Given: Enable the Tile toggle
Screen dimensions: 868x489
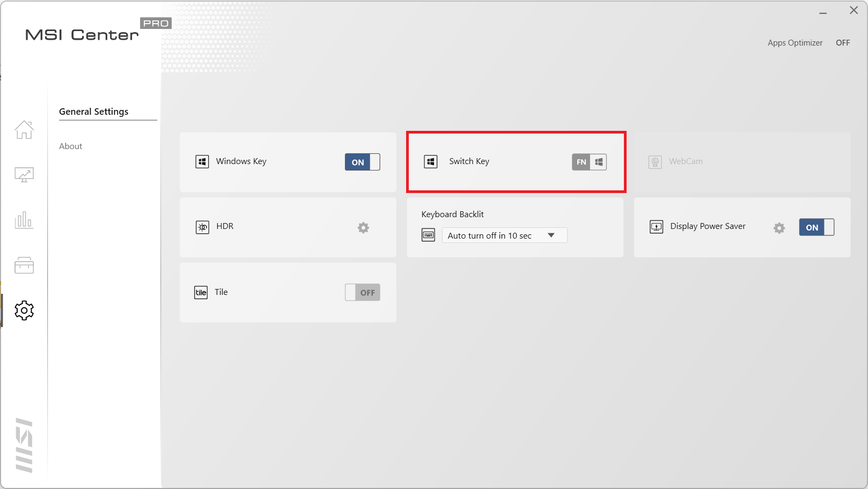Looking at the screenshot, I should pos(362,292).
